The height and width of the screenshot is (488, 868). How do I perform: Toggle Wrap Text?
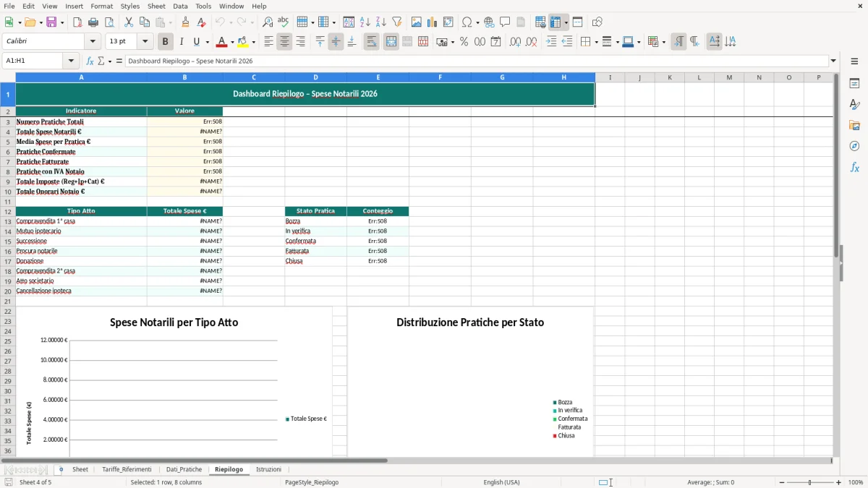click(x=372, y=42)
